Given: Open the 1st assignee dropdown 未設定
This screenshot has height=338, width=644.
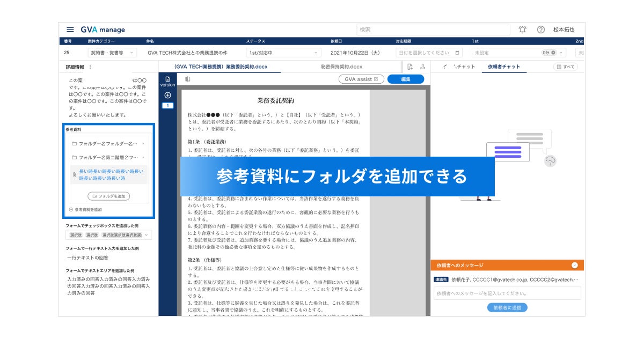Looking at the screenshot, I should 520,53.
